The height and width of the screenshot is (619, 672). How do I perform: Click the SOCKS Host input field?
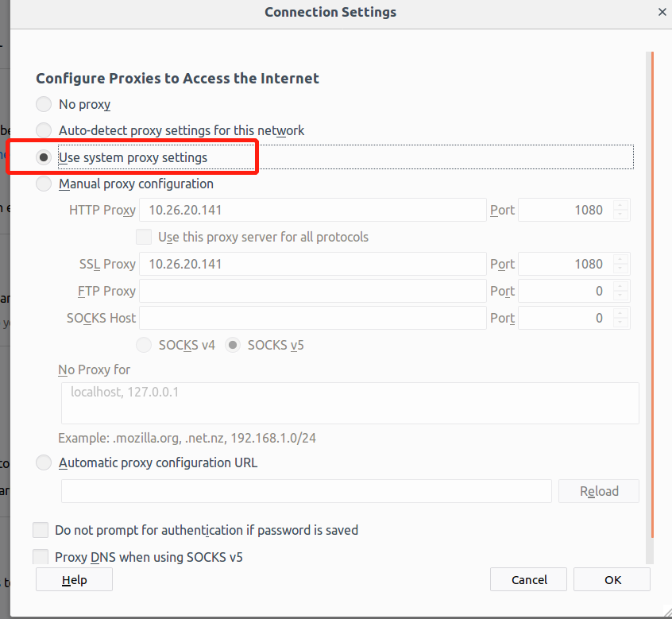tap(312, 318)
